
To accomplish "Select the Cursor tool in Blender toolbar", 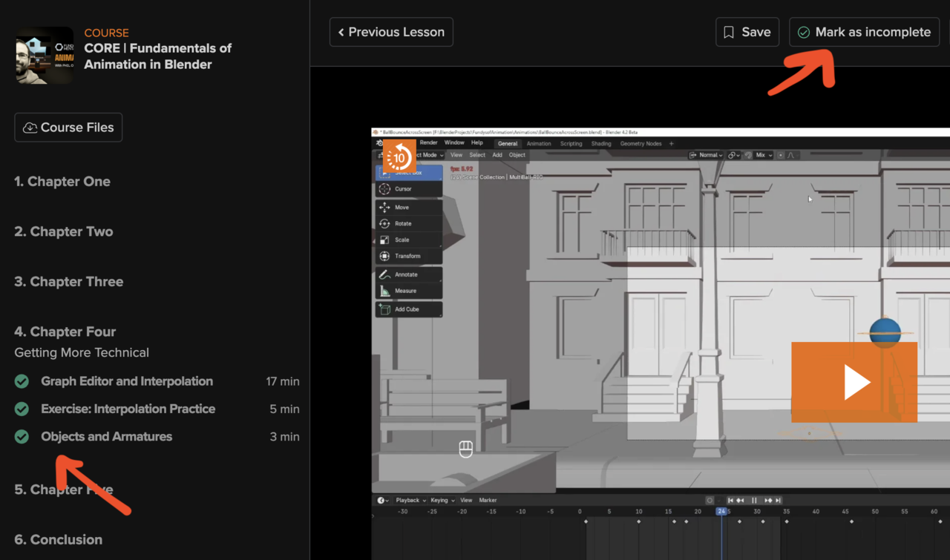I will pos(384,189).
